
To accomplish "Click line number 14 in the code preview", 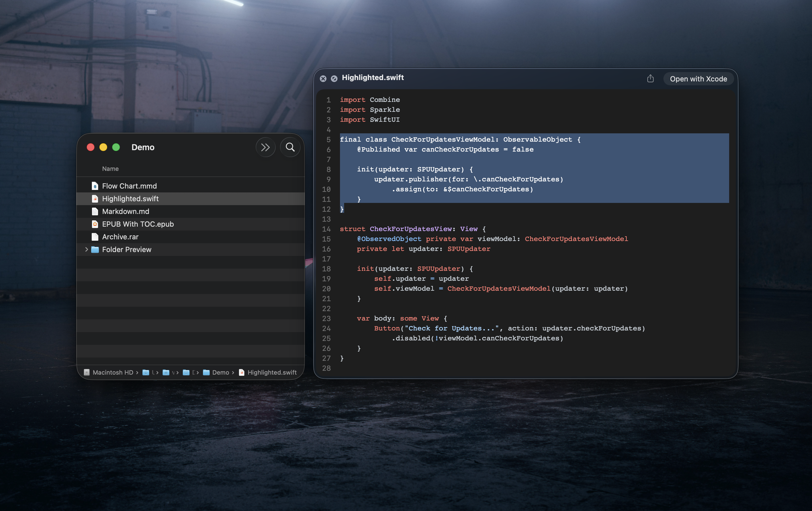I will pyautogui.click(x=326, y=229).
